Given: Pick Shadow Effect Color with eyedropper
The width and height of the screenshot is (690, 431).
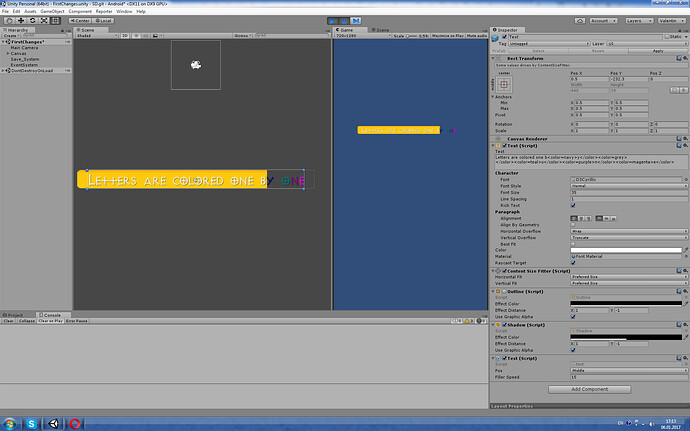Looking at the screenshot, I should pyautogui.click(x=686, y=337).
